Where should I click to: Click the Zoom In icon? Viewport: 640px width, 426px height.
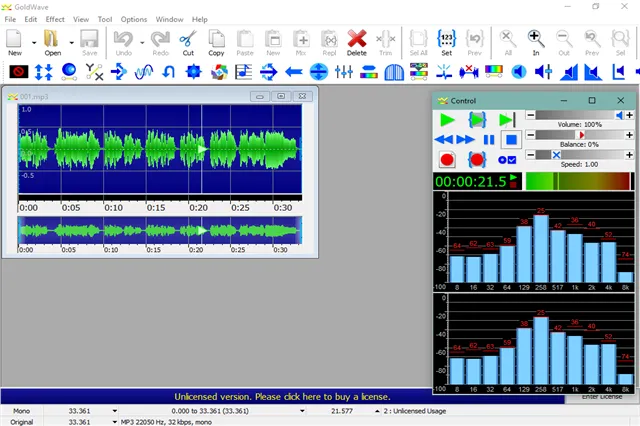(x=535, y=41)
